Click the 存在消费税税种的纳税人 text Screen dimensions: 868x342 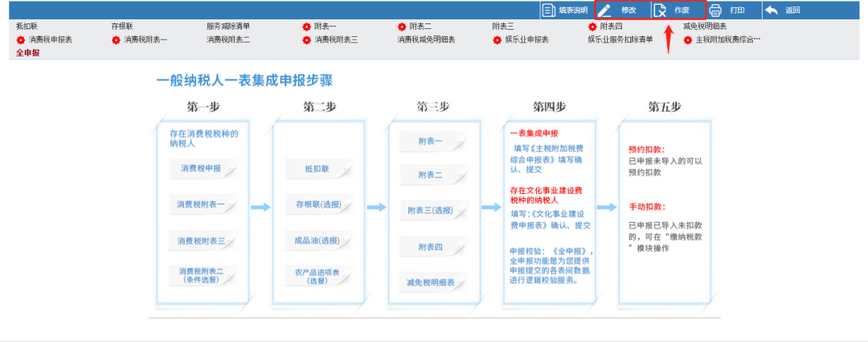coord(203,138)
